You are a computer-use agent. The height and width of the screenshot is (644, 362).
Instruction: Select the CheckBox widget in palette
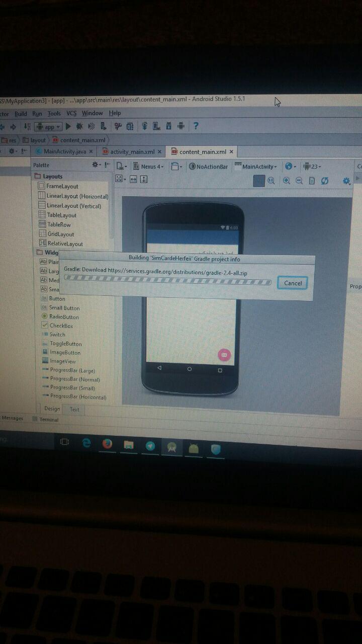tap(61, 326)
